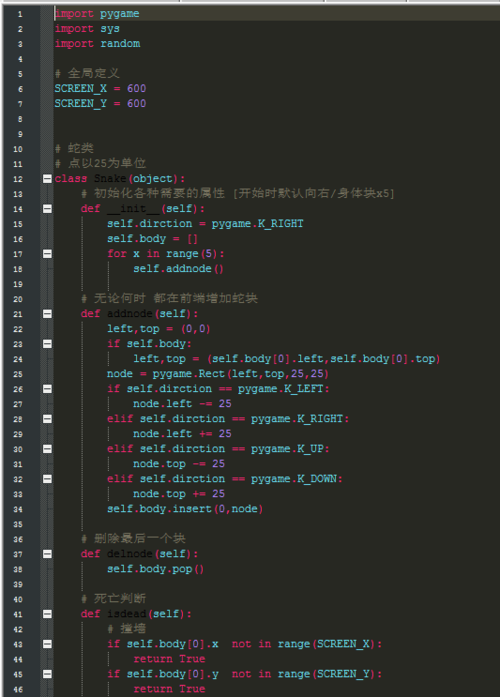The image size is (500, 697).
Task: Fold the K_UP elif block
Action: point(47,449)
